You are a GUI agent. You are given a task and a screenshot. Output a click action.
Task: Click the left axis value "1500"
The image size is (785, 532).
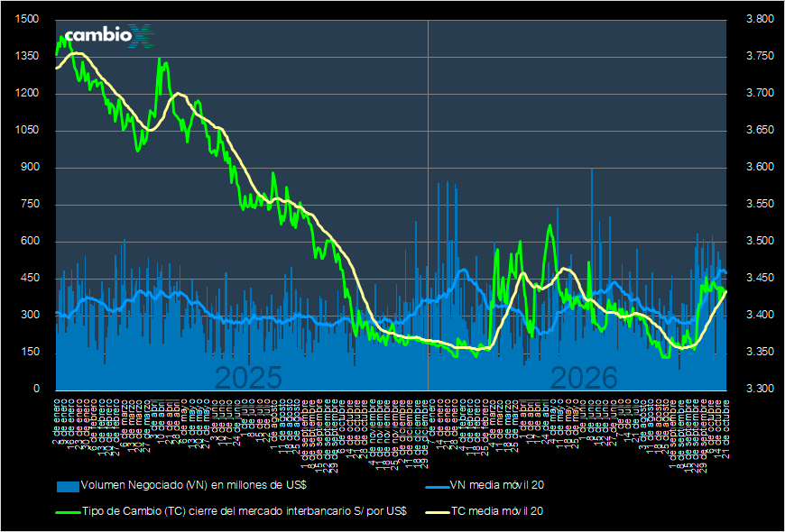26,20
